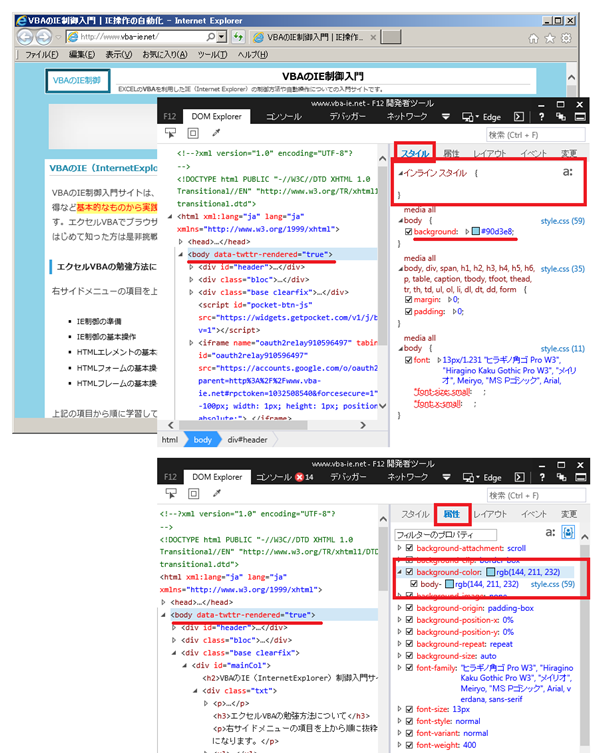Uncheck background-origin: padding-box checkbox
Viewport: 600px width, 753px height.
click(x=409, y=608)
